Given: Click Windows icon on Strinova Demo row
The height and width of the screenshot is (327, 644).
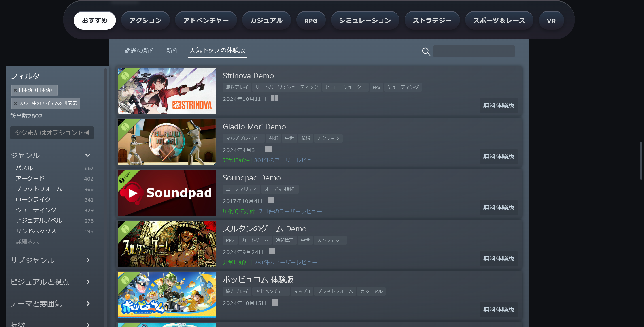Looking at the screenshot, I should 274,98.
